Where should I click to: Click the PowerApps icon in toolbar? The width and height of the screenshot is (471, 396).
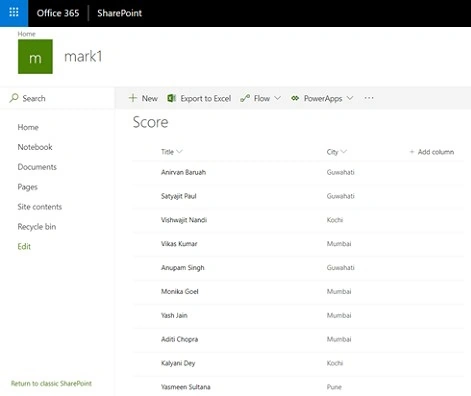[295, 98]
